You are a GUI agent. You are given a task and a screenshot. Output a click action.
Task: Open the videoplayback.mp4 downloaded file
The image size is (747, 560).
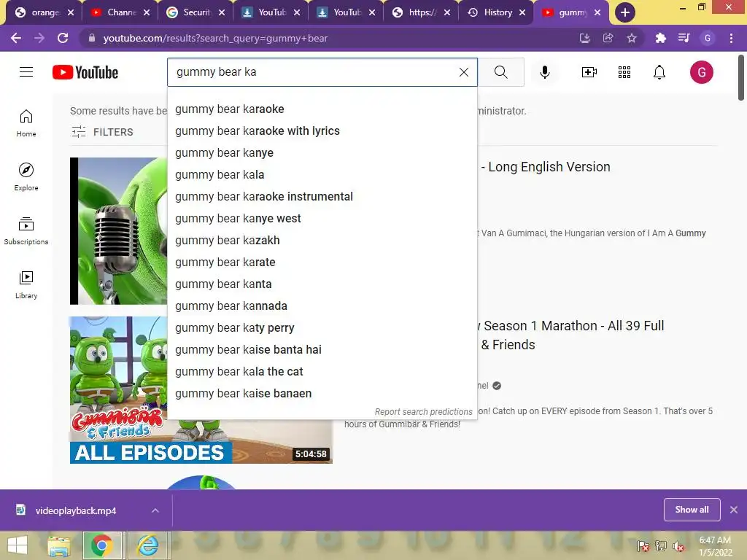[x=76, y=510]
